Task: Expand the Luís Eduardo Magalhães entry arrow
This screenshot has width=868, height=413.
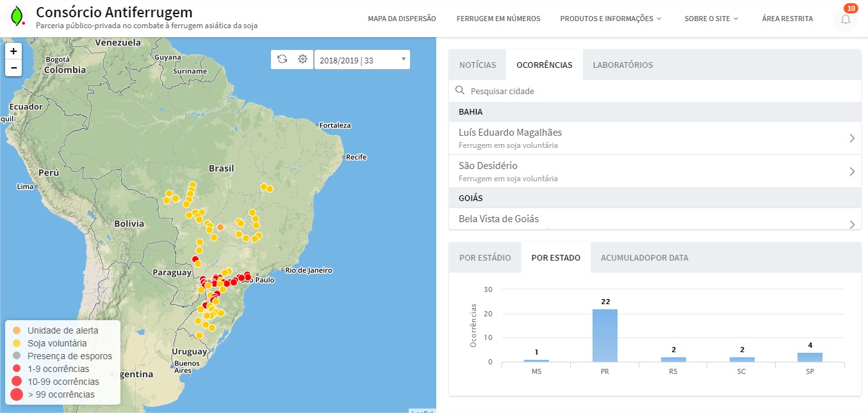Action: 851,138
